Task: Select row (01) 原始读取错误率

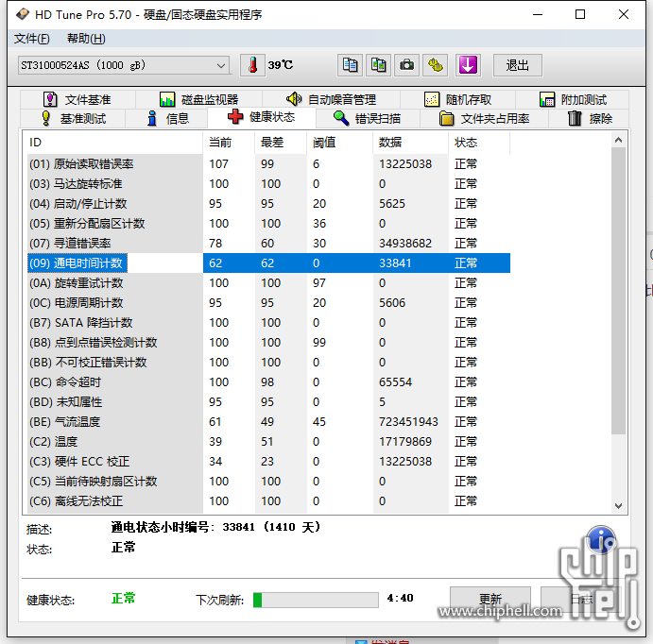Action: pyautogui.click(x=269, y=164)
